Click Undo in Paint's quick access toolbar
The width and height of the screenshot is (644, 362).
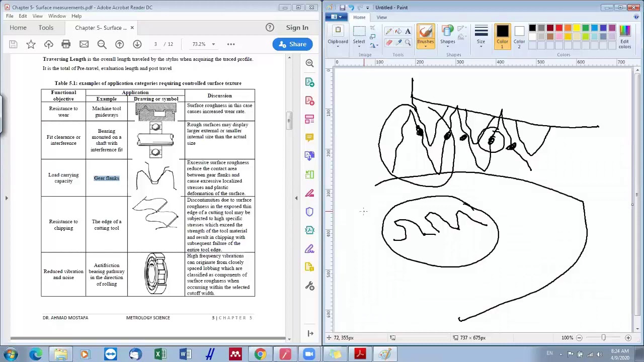[351, 8]
